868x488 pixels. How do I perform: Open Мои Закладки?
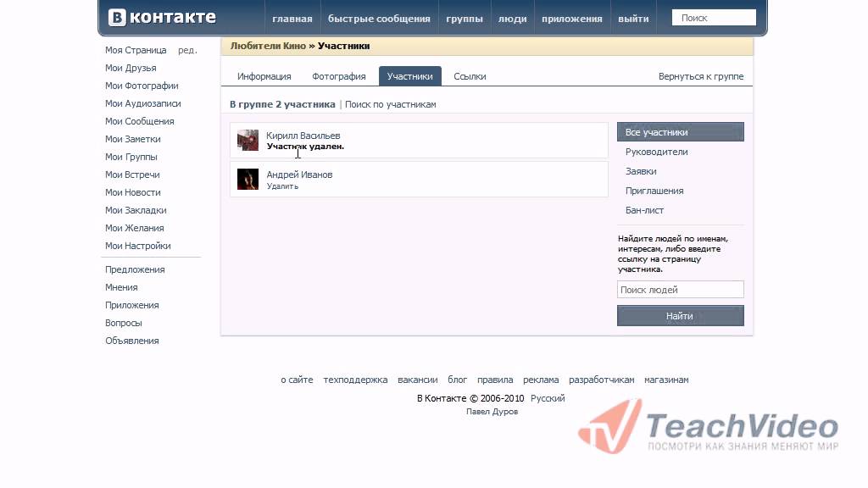136,210
